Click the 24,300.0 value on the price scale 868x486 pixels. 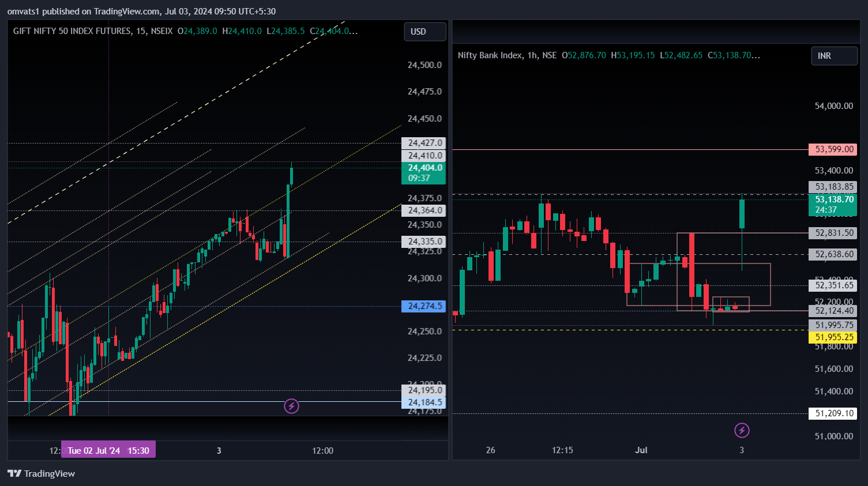click(x=424, y=278)
